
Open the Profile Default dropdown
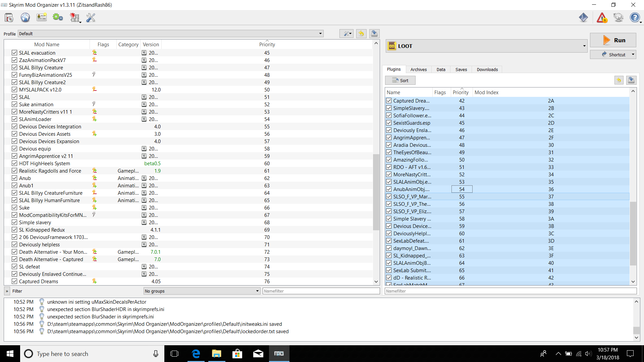(x=170, y=34)
